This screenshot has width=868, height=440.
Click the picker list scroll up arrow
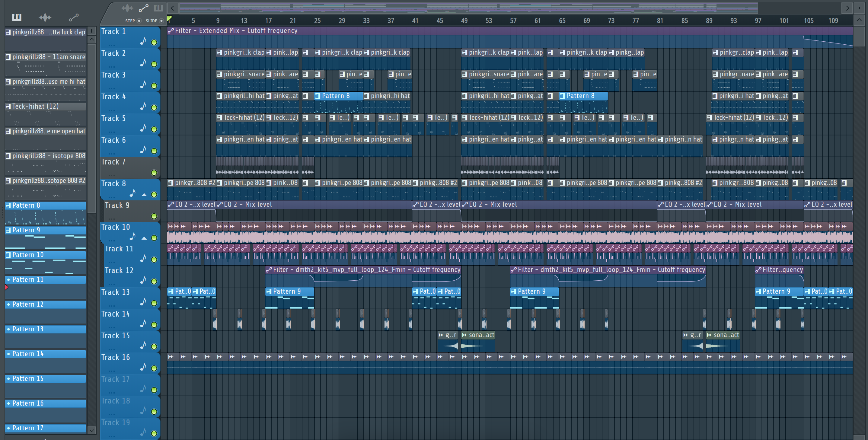tap(92, 40)
